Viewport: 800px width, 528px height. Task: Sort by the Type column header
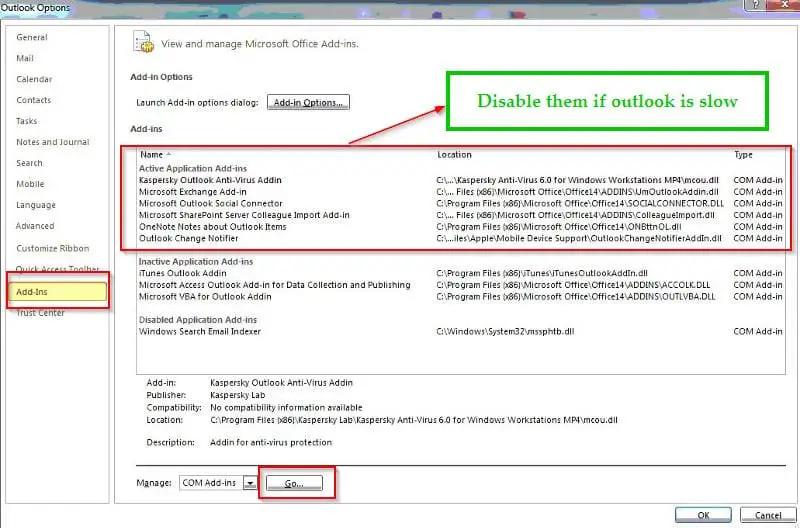pyautogui.click(x=743, y=155)
